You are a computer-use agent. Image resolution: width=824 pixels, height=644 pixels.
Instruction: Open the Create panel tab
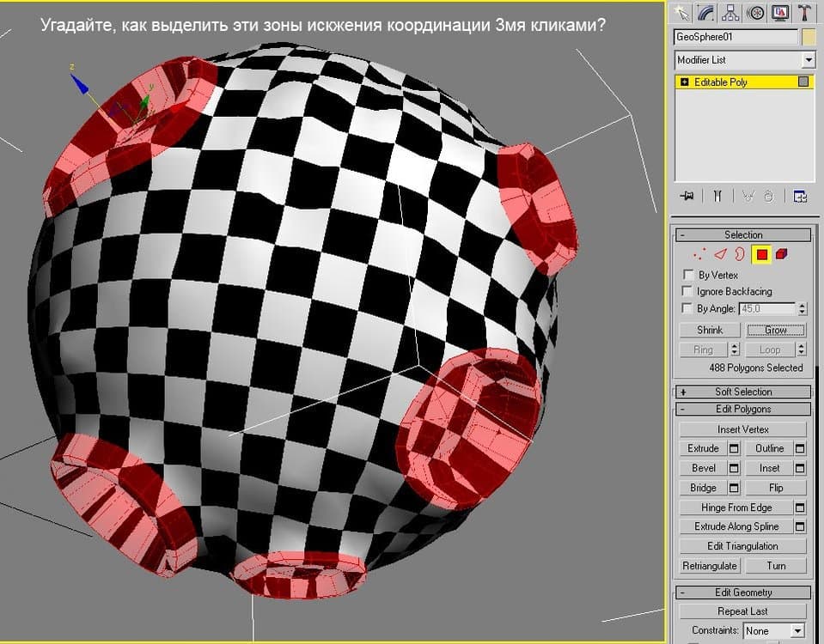[x=681, y=12]
